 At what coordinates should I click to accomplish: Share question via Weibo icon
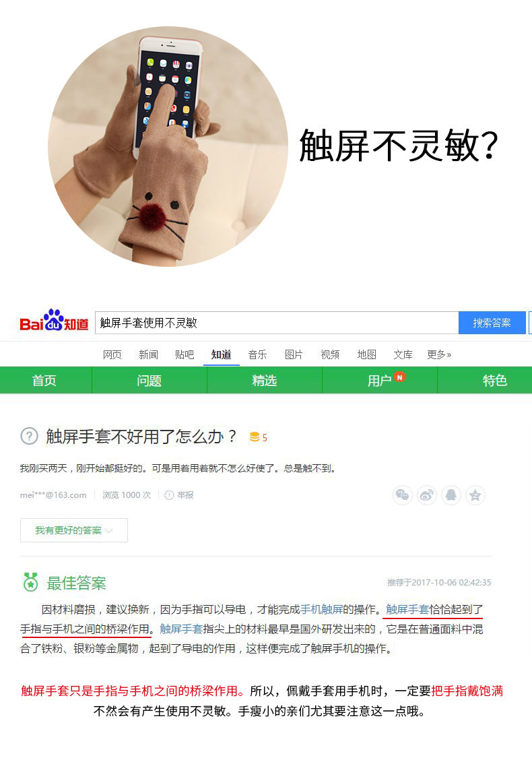(x=426, y=495)
